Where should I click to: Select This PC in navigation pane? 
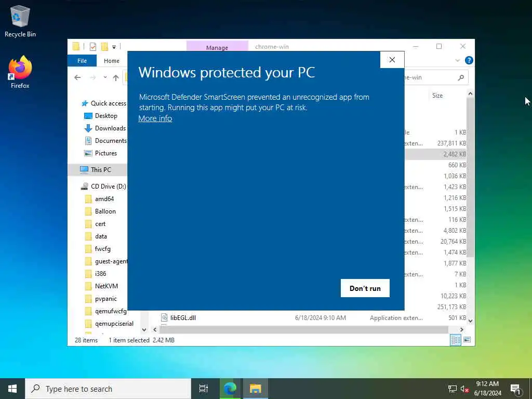[x=98, y=170]
